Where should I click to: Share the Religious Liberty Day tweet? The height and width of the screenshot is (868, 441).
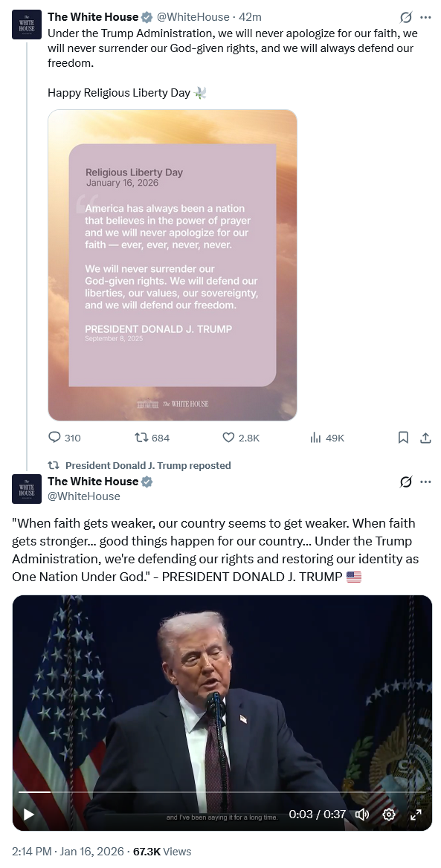pos(425,438)
